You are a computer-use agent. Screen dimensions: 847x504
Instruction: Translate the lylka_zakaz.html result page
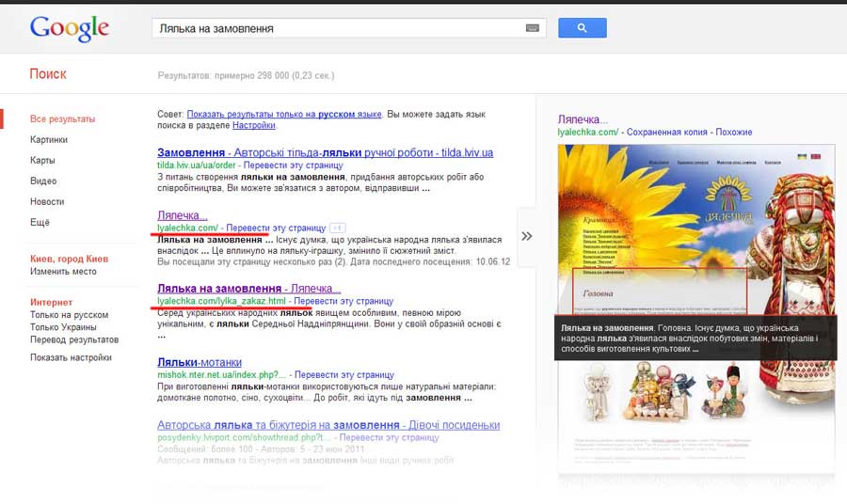click(x=344, y=301)
